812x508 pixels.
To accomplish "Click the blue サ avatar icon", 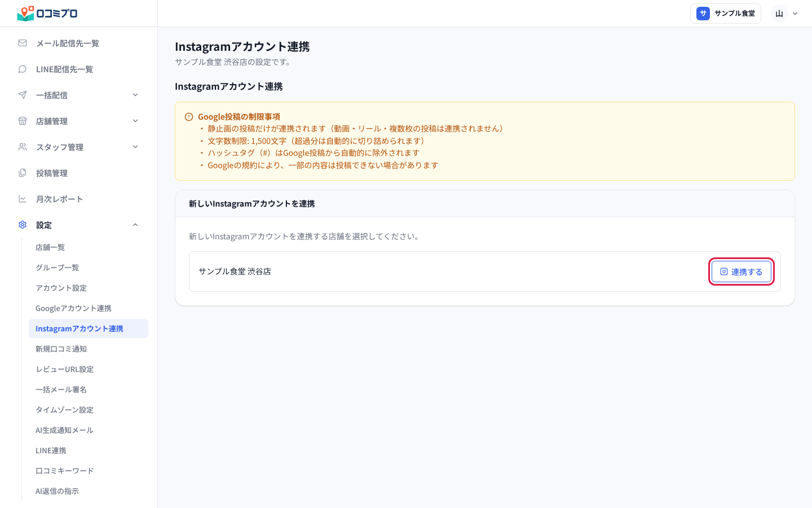I will 703,14.
